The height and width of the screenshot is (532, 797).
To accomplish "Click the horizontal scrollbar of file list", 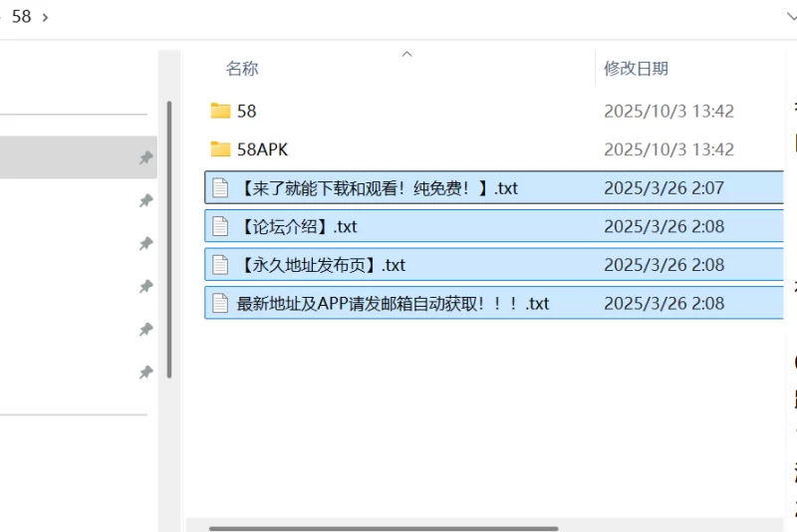I will point(384,528).
